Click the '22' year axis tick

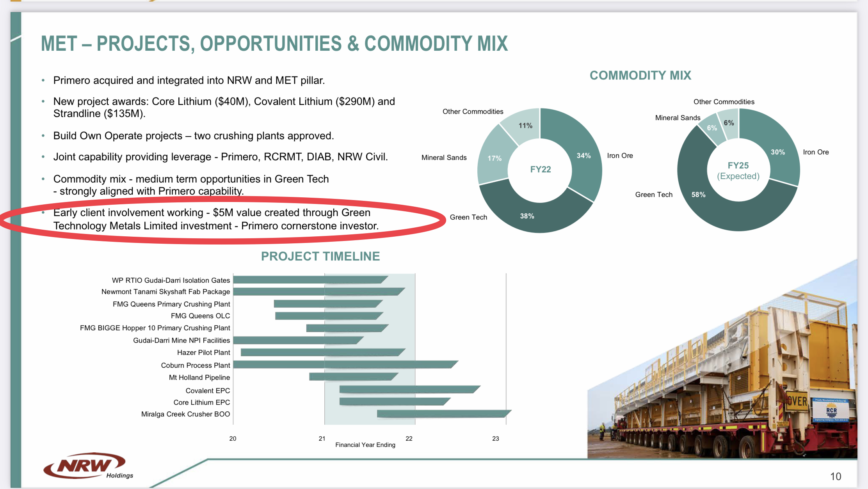(409, 438)
